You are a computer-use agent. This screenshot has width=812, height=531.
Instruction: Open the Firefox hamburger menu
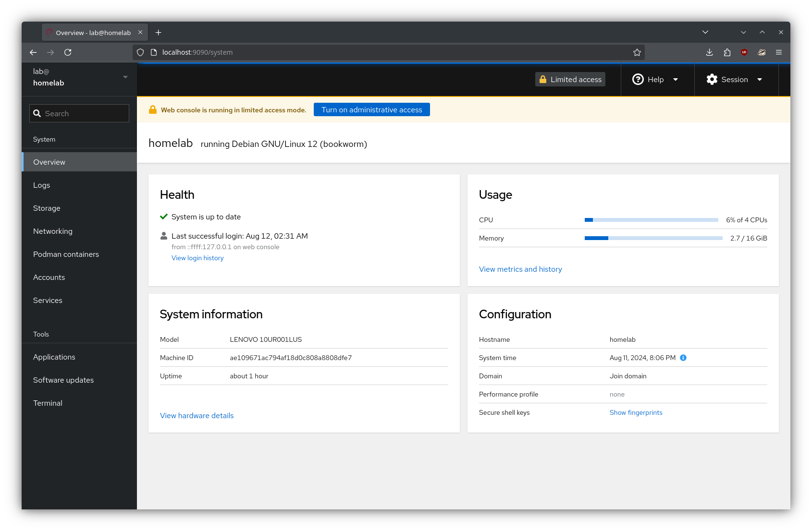[x=779, y=52]
